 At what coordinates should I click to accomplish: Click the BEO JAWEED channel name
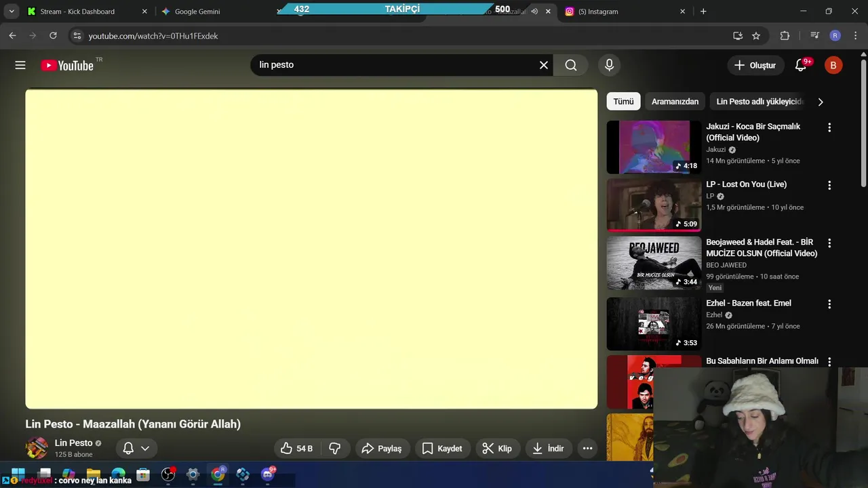726,265
